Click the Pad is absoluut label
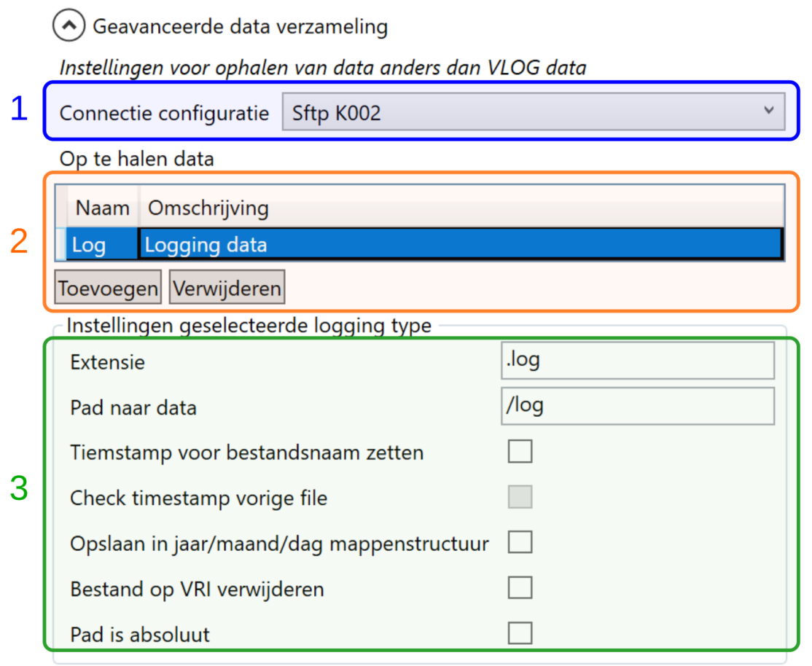Viewport: 812px width, 666px height. coord(140,635)
